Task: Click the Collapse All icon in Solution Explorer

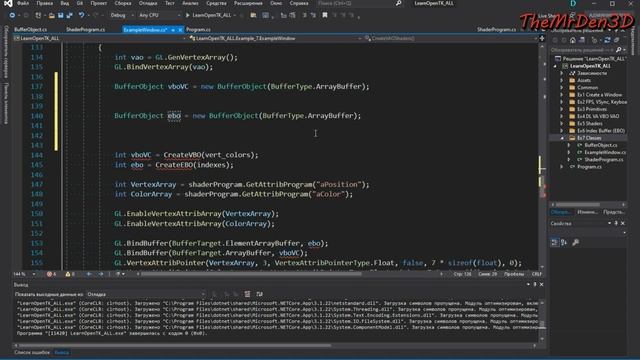Action: 616,40
